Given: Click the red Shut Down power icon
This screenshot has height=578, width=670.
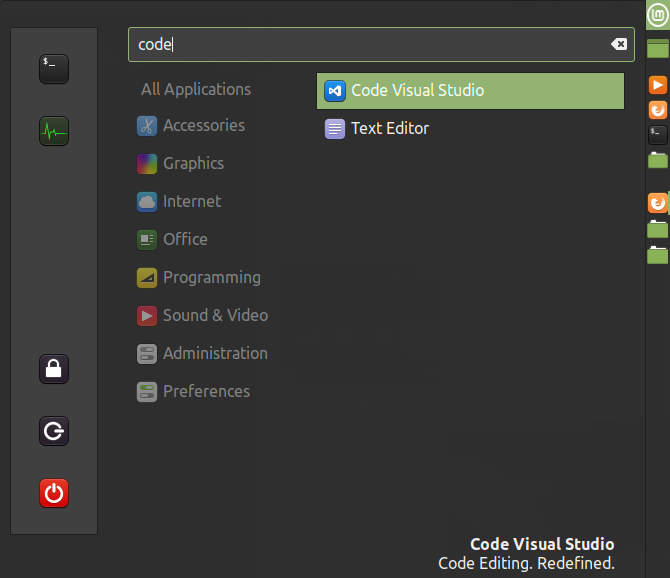Looking at the screenshot, I should [54, 493].
